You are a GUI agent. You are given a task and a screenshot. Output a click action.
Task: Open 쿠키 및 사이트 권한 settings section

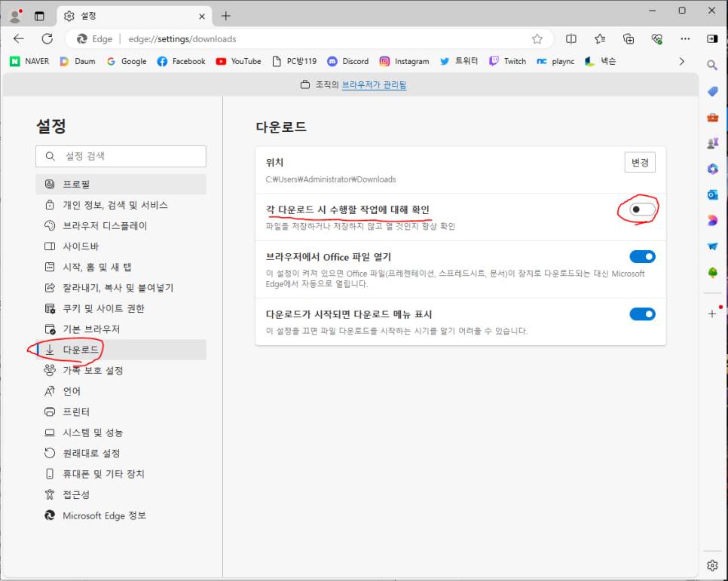[x=103, y=308]
